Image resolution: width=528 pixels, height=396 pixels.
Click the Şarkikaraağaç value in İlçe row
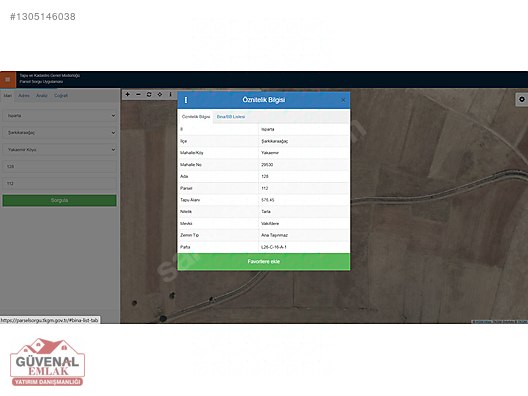[x=274, y=141]
